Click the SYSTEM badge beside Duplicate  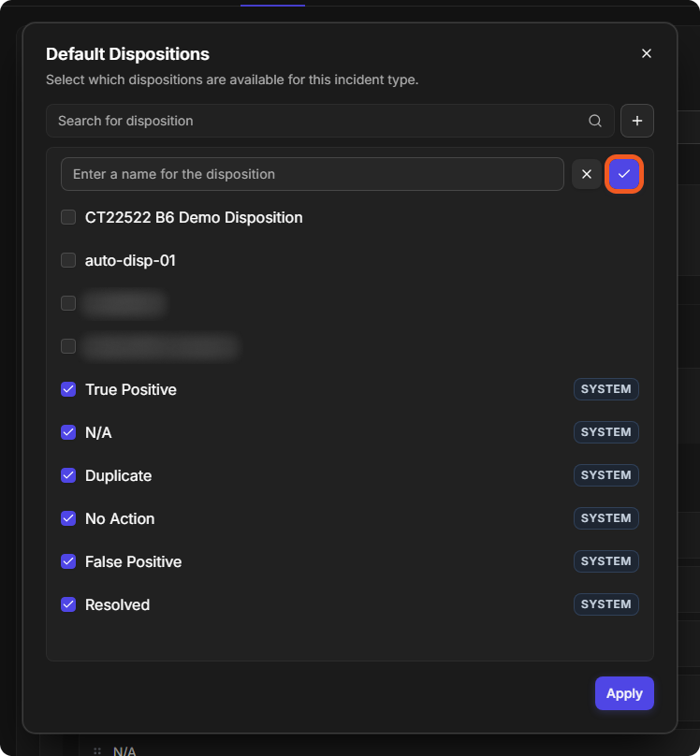pos(606,475)
